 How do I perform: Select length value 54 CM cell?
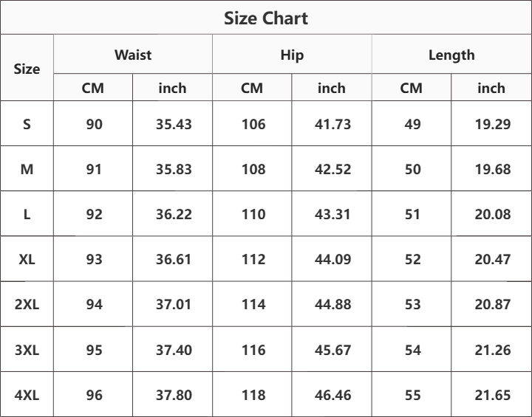point(412,350)
